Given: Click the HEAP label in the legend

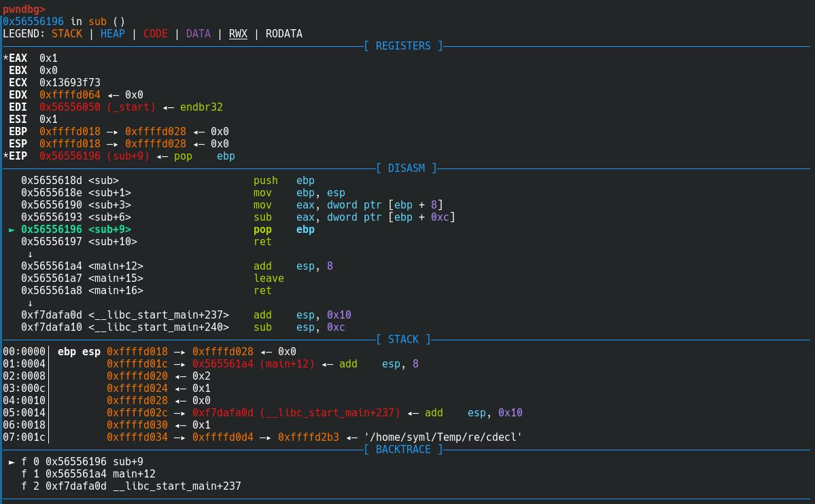Looking at the screenshot, I should (113, 34).
